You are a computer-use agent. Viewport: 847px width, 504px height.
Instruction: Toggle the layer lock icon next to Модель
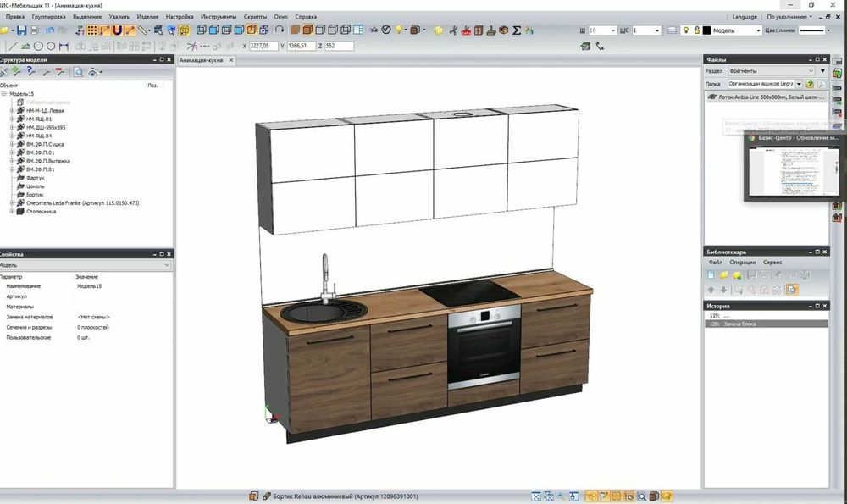tap(697, 30)
